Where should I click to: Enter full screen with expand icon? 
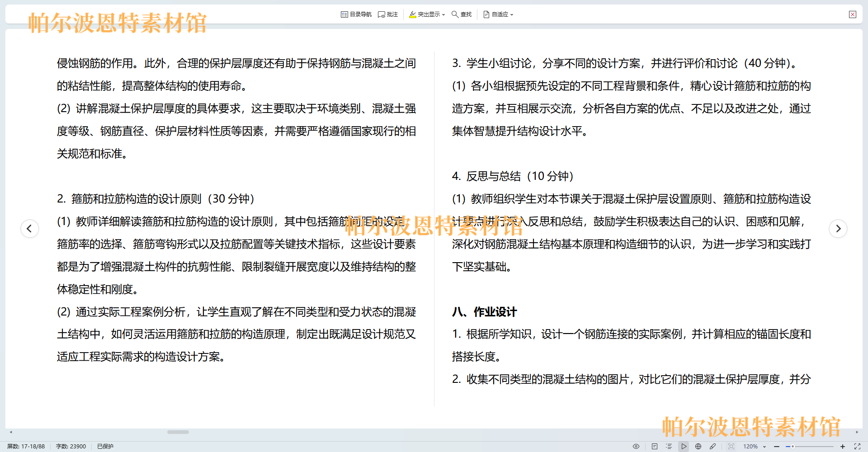click(857, 446)
